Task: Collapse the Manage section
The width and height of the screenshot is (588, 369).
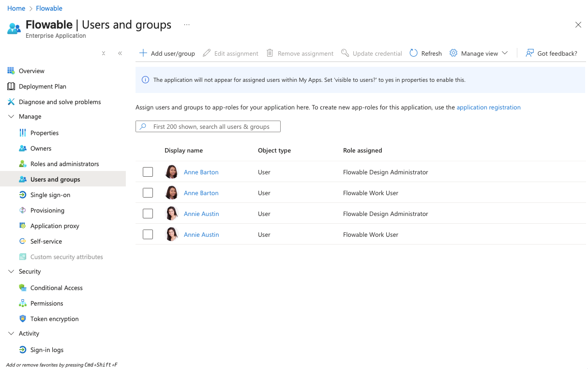Action: tap(11, 116)
